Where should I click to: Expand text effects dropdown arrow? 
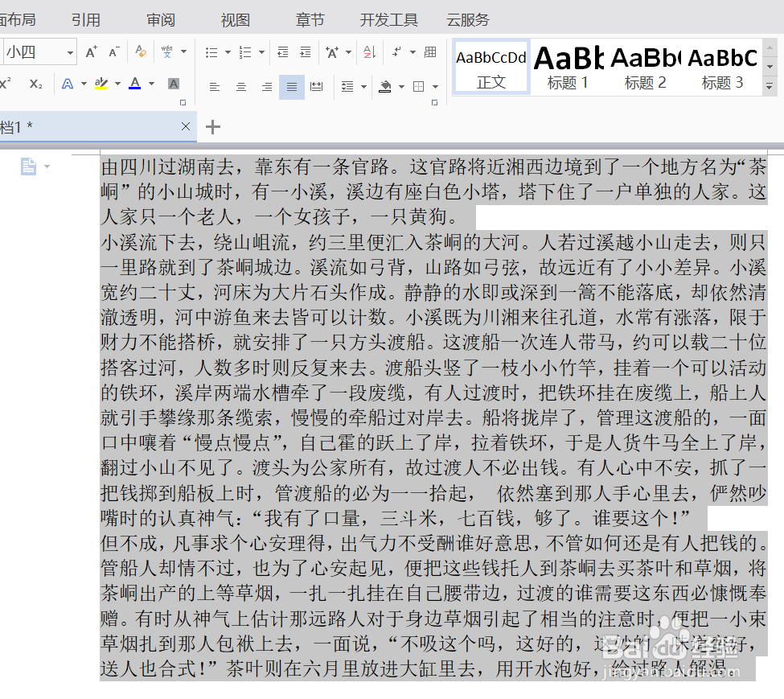(84, 84)
